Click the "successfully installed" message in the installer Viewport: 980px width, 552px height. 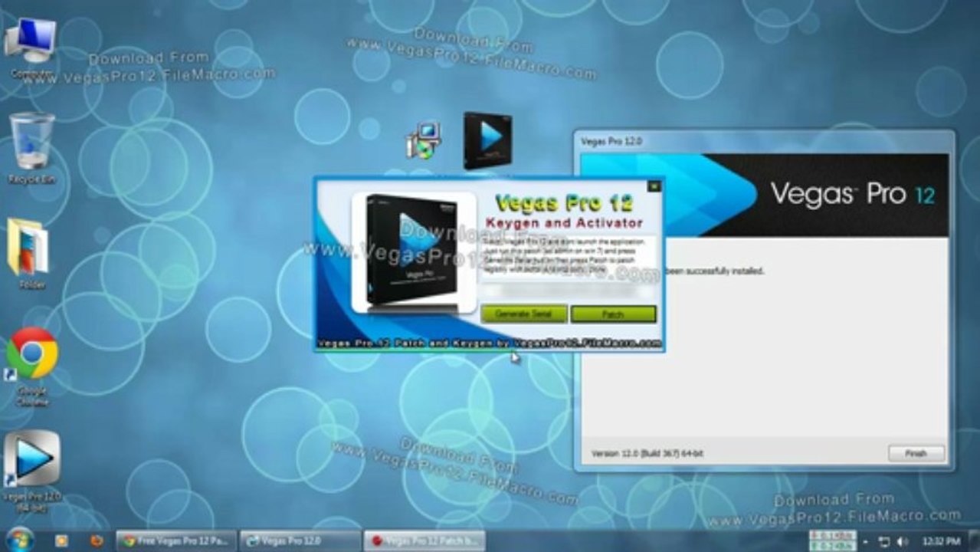(714, 271)
